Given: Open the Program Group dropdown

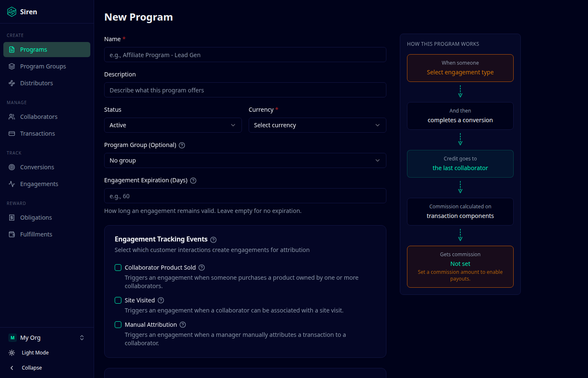Looking at the screenshot, I should [x=245, y=160].
